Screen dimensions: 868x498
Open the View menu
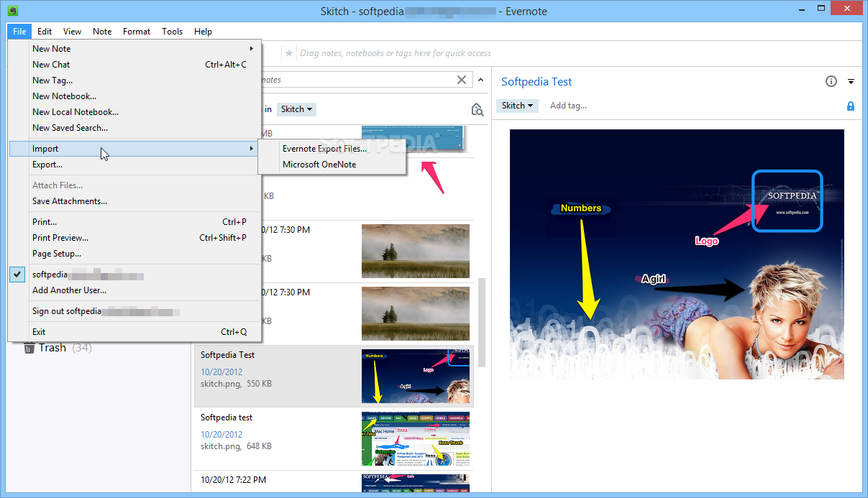tap(72, 32)
